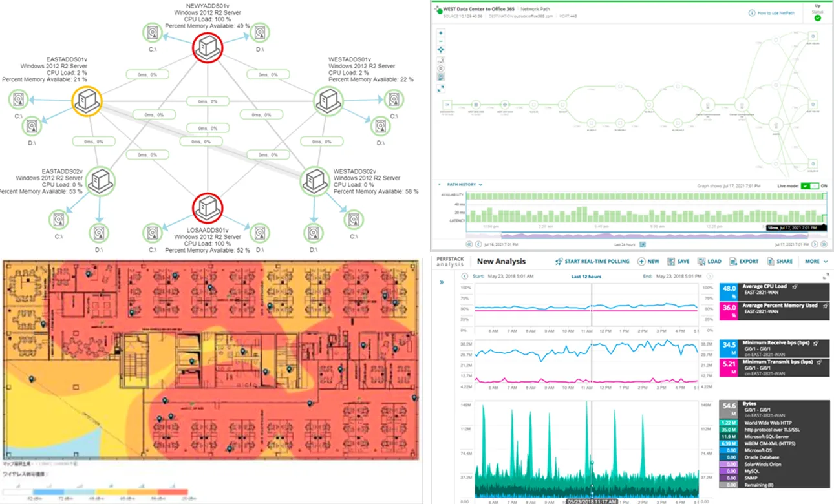This screenshot has width=834, height=504.
Task: Click the SHARE button in PerfStack
Action: [x=780, y=262]
